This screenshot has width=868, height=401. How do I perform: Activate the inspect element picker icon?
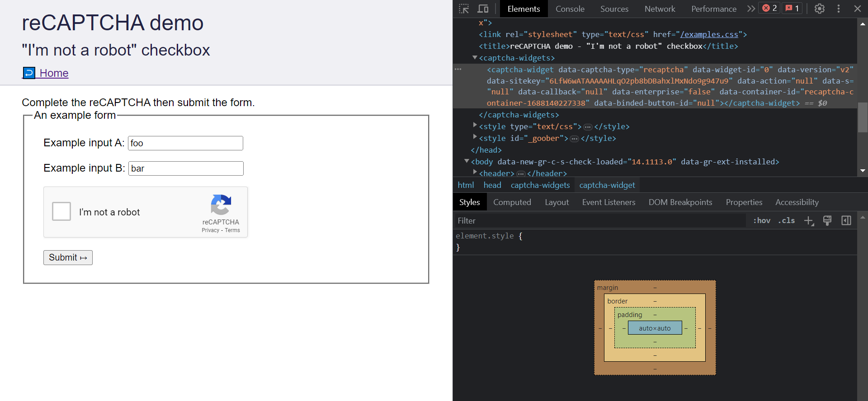464,9
